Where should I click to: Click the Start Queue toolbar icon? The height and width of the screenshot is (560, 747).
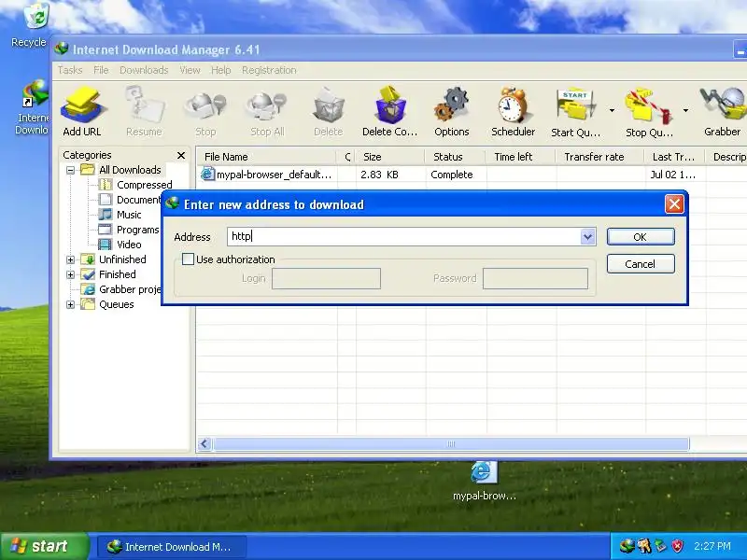pyautogui.click(x=575, y=111)
